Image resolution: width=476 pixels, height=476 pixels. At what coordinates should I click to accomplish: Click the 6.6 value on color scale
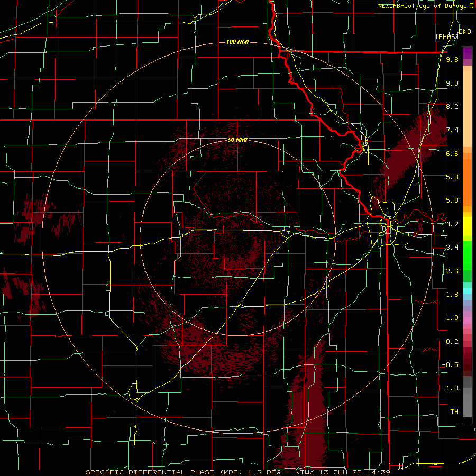click(452, 154)
